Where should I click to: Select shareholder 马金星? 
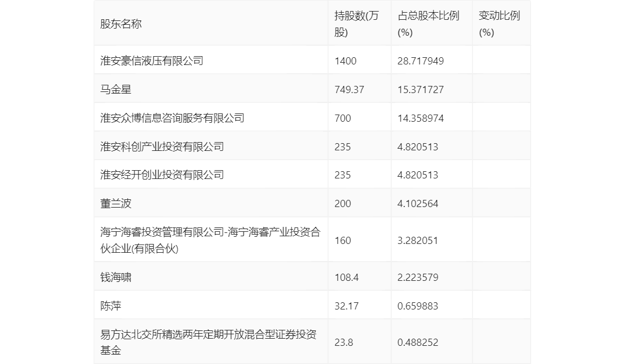(x=116, y=90)
